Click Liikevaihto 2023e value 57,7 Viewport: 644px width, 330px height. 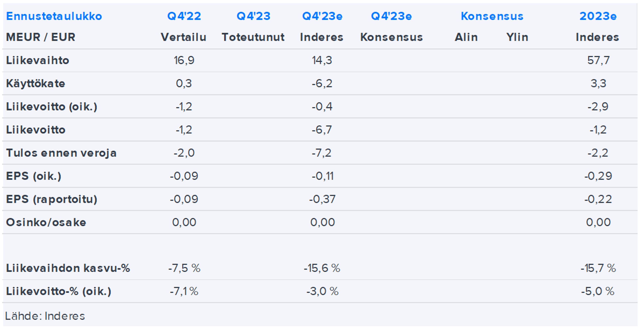click(598, 60)
